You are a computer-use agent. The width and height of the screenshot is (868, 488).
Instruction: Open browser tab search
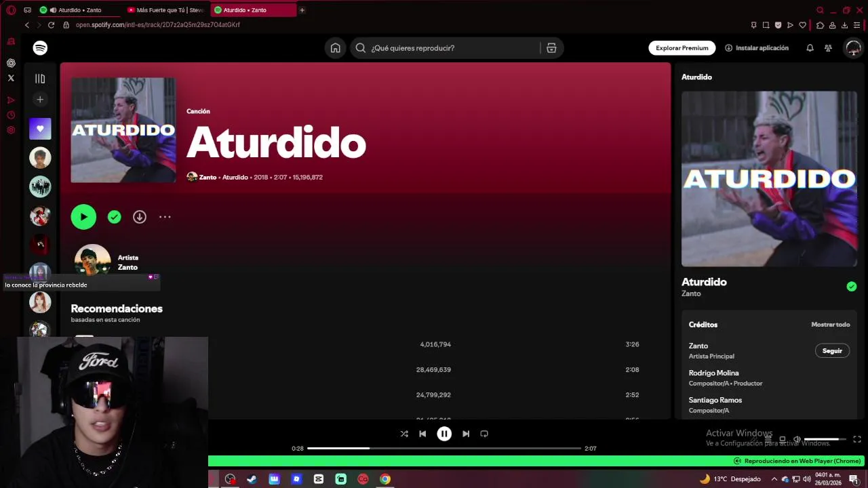[820, 10]
